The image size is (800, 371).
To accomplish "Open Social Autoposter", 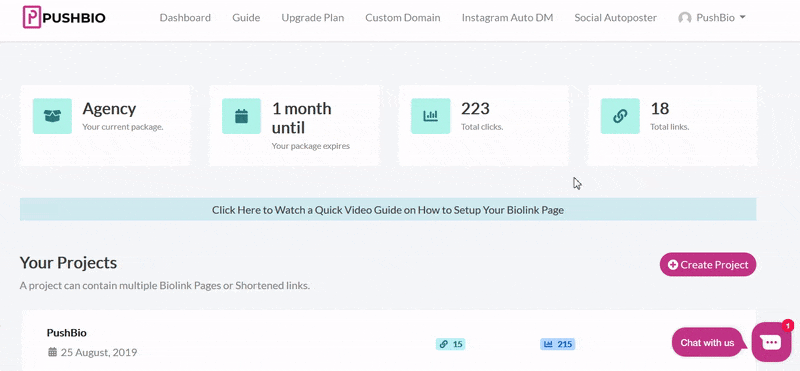I will (615, 18).
